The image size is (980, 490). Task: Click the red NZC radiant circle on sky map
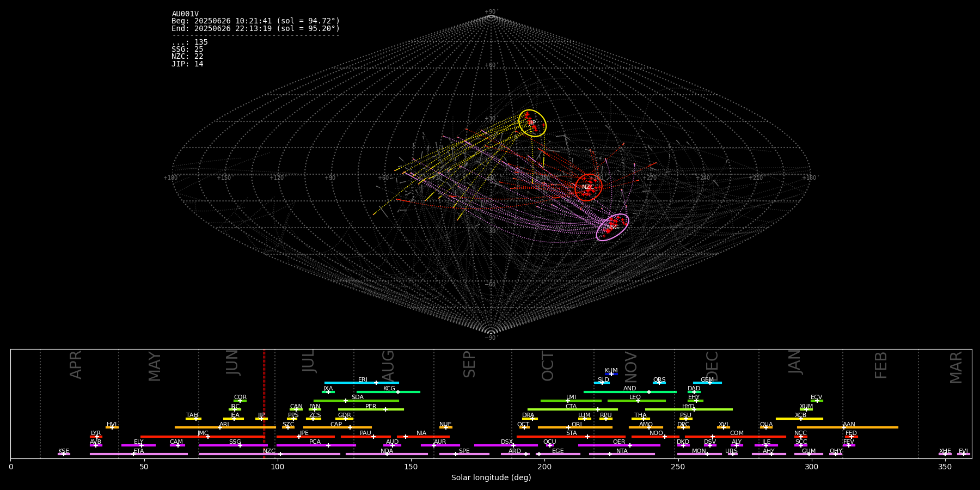(x=589, y=187)
